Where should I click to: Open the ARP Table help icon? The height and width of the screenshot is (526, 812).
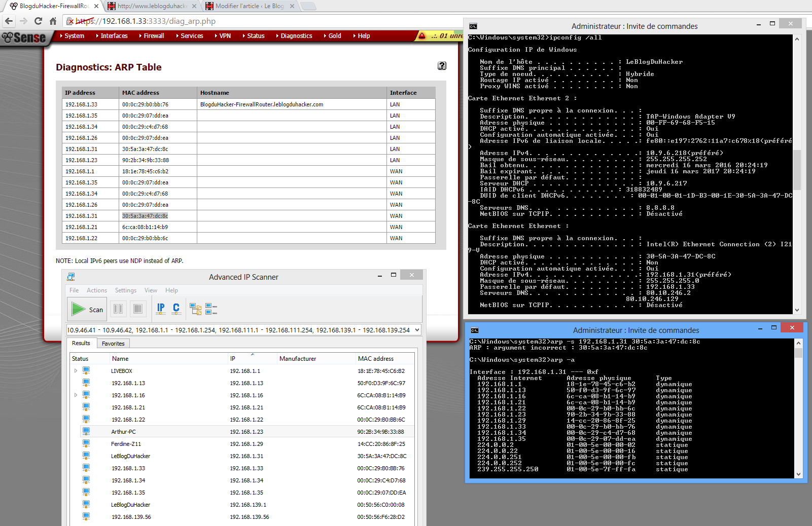click(x=442, y=66)
